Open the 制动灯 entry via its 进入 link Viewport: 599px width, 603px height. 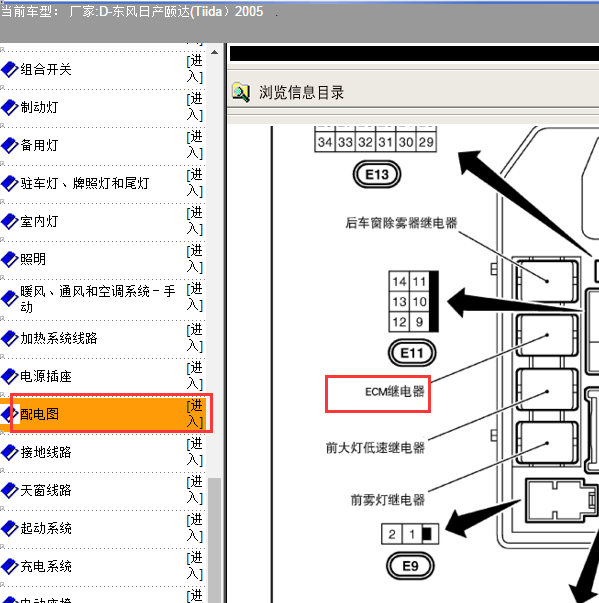tap(195, 107)
